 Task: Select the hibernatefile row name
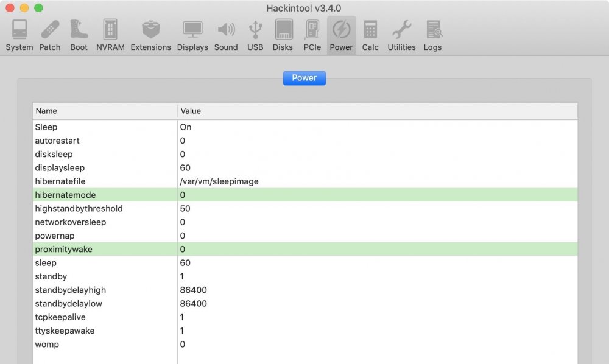(60, 181)
